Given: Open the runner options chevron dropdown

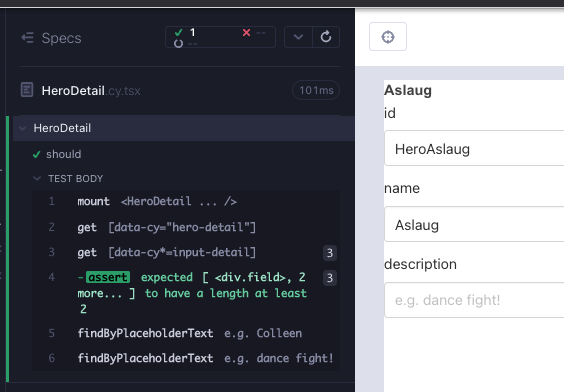Looking at the screenshot, I should click(x=298, y=37).
